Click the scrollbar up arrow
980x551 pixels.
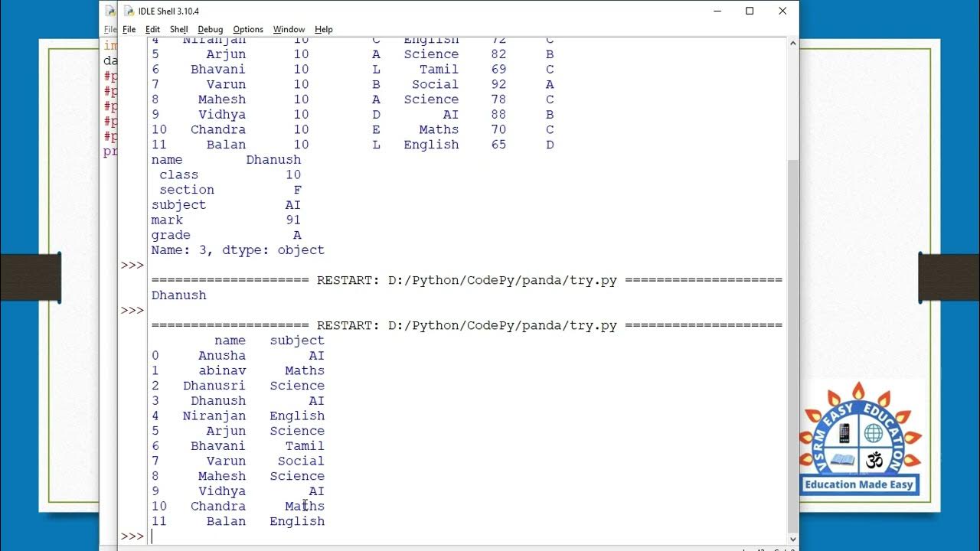[792, 44]
